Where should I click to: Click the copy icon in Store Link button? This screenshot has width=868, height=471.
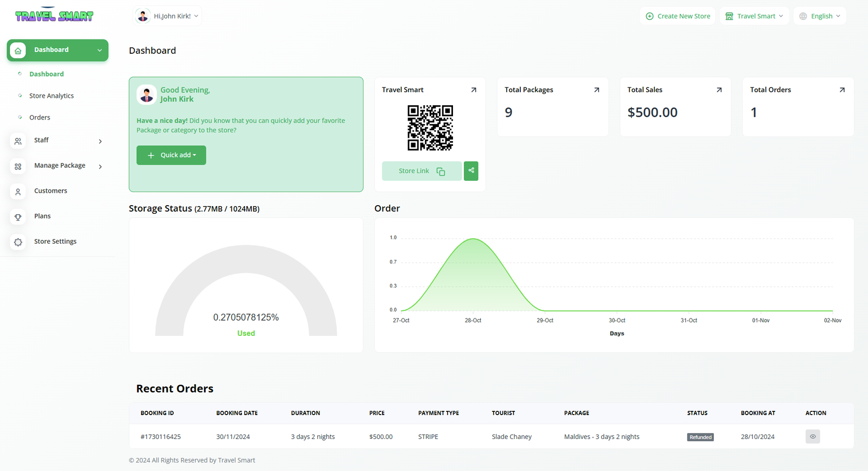pyautogui.click(x=441, y=171)
